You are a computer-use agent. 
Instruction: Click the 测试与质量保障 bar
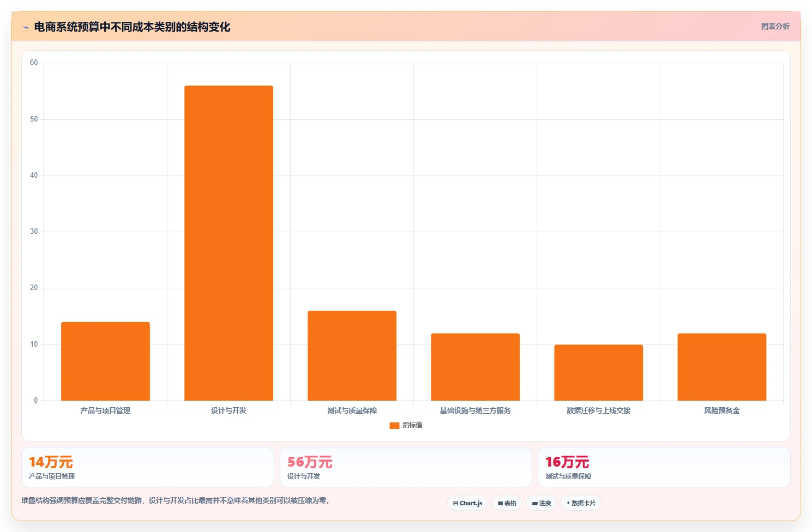tap(352, 356)
